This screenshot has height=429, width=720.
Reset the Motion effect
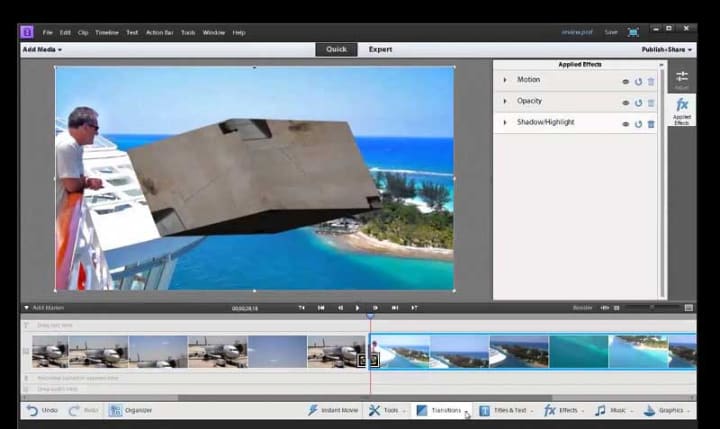click(x=639, y=82)
